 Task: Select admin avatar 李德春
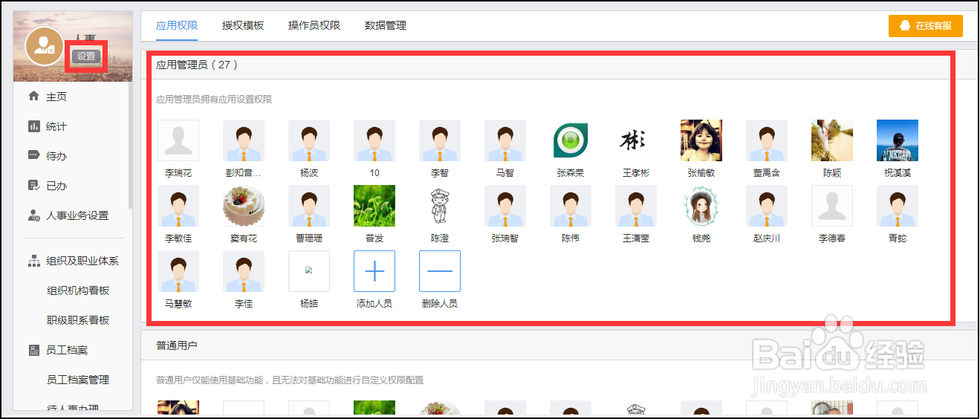(832, 206)
